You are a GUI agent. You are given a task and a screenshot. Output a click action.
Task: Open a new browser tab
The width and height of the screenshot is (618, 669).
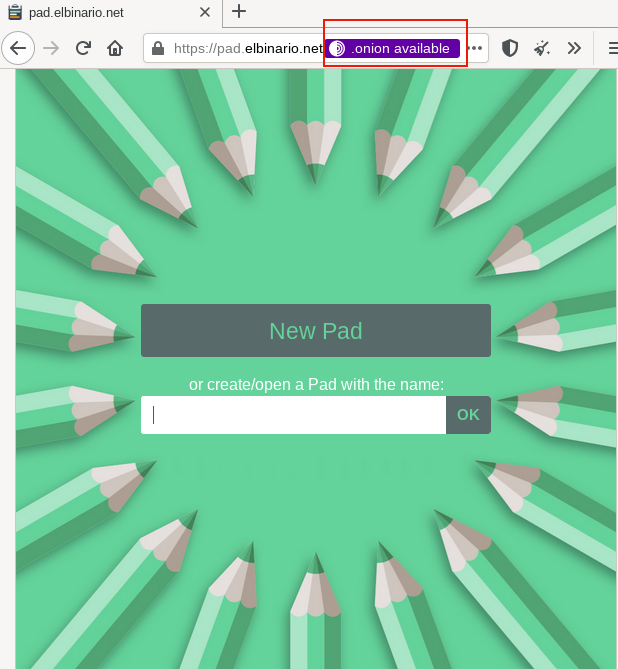pos(239,12)
